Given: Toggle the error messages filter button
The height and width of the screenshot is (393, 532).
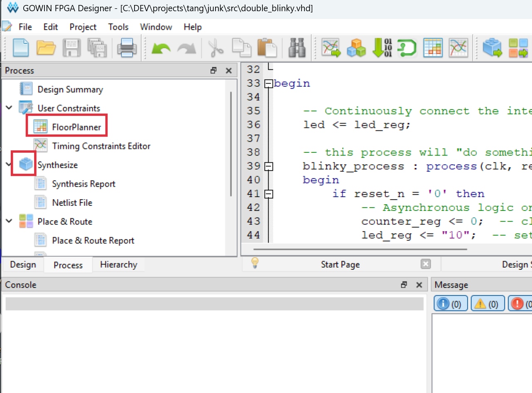Looking at the screenshot, I should [x=520, y=303].
